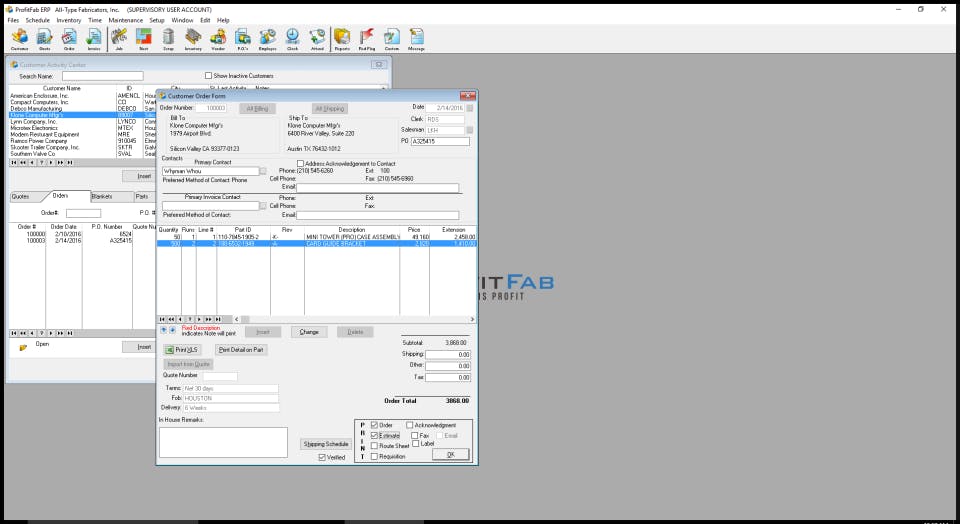Open the Job toolbar icon
Image resolution: width=960 pixels, height=524 pixels.
(119, 39)
